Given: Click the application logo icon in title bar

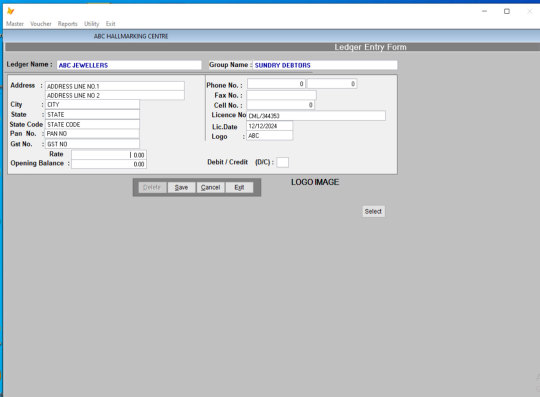Looking at the screenshot, I should tap(11, 11).
